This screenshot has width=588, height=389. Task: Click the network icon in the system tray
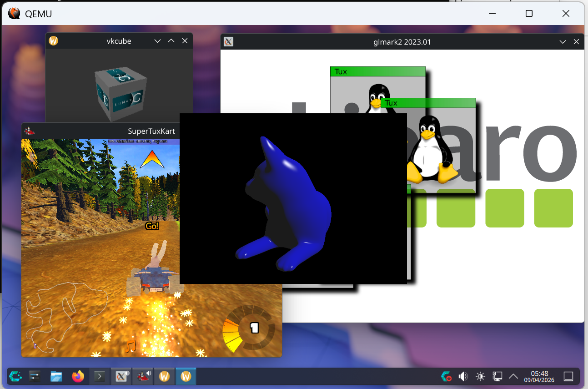(x=497, y=376)
